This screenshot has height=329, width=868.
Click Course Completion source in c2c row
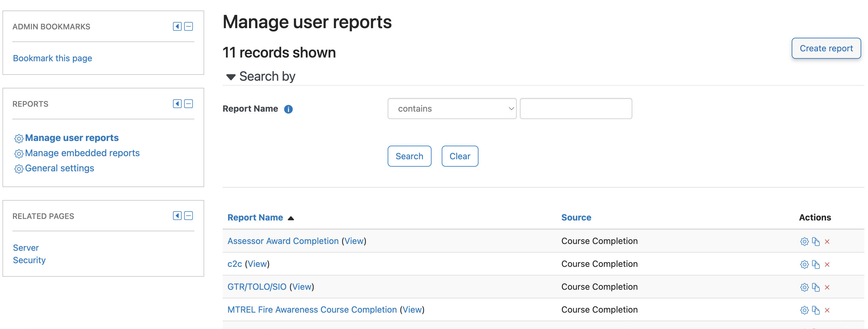coord(600,264)
